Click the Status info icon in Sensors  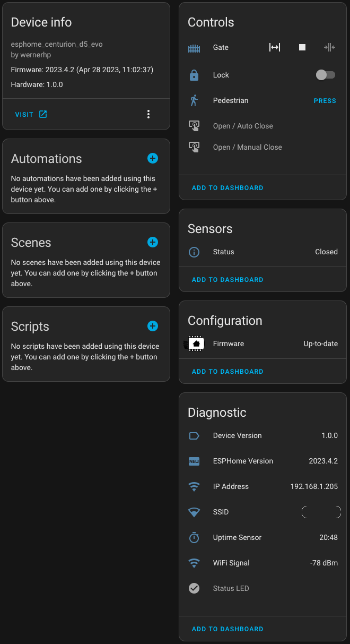pos(194,252)
